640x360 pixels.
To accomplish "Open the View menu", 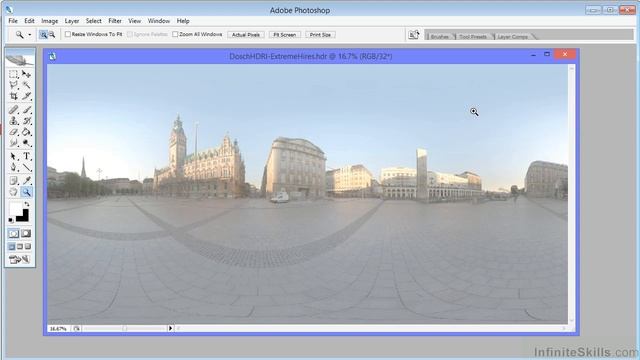I will point(134,21).
